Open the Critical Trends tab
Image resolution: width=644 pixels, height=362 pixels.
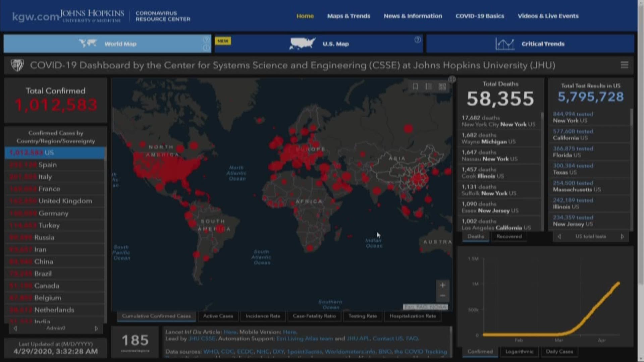click(x=530, y=44)
